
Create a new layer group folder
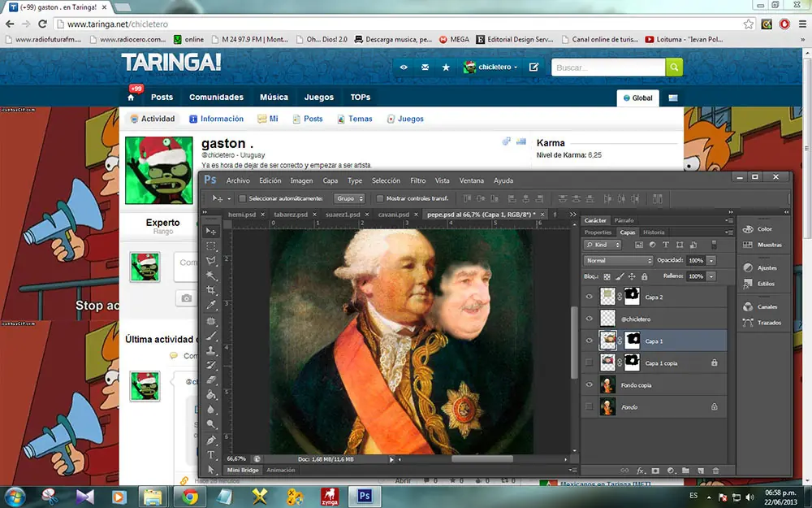(x=685, y=471)
